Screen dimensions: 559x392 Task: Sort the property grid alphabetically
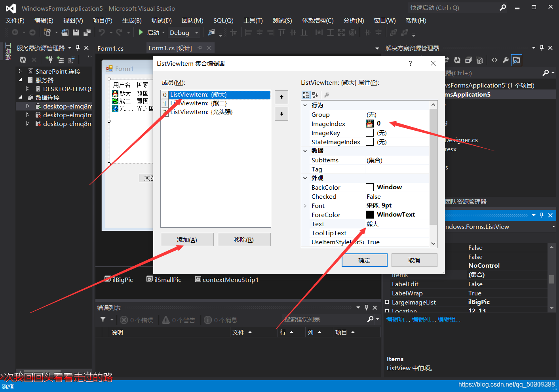coord(315,95)
